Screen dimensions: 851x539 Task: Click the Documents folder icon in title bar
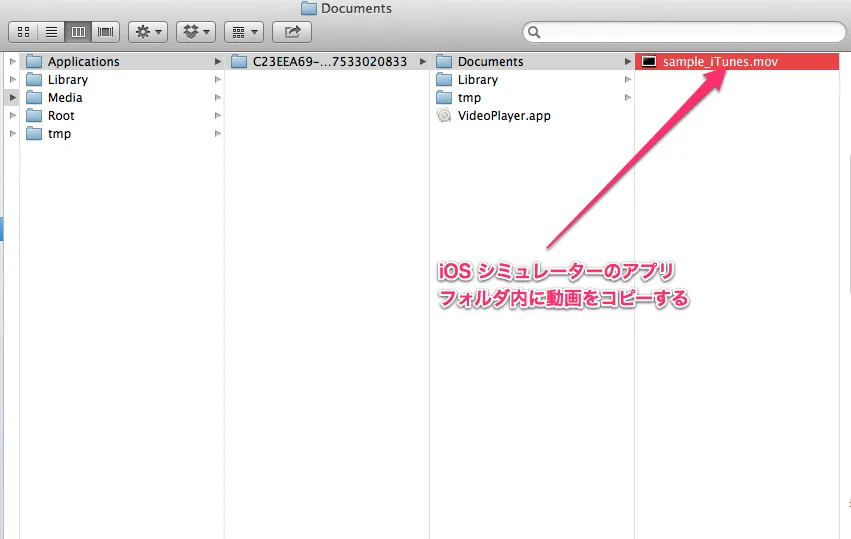309,8
